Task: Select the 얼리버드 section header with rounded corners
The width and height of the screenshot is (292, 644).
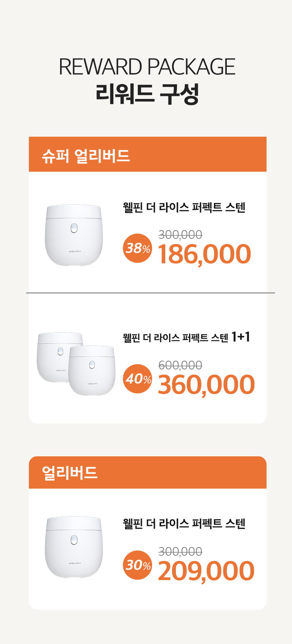Action: tap(148, 473)
